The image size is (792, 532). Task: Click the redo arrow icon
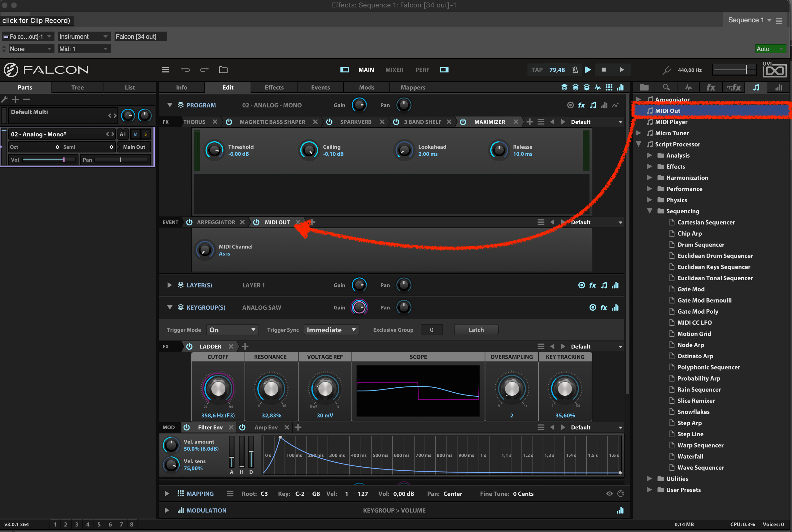[x=204, y=70]
